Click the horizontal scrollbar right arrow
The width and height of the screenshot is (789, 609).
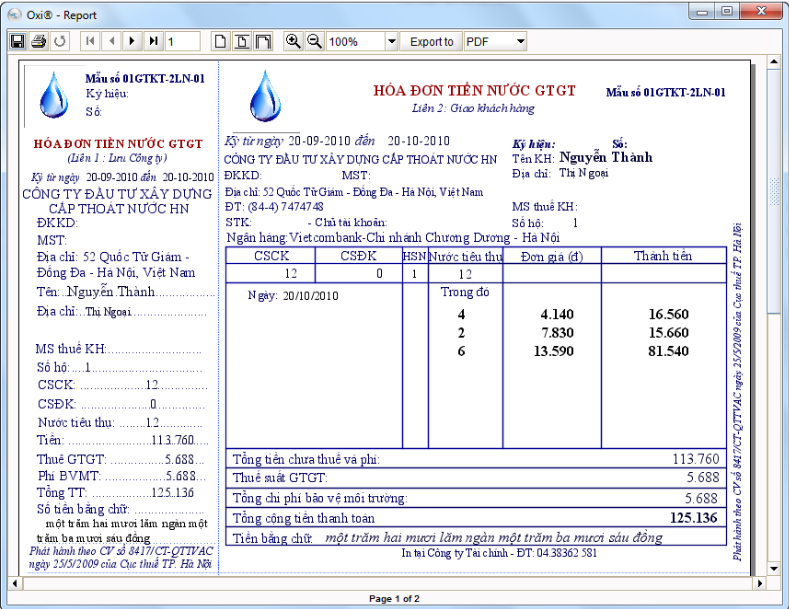click(757, 582)
